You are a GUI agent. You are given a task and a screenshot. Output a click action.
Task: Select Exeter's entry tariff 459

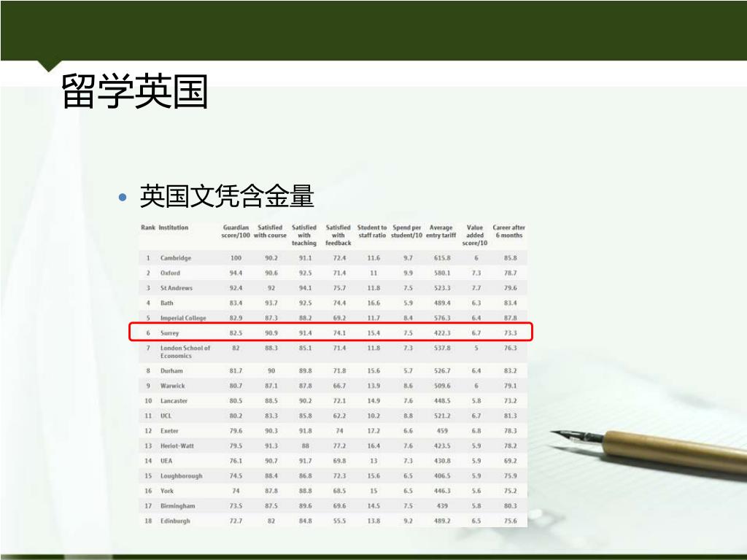pos(442,431)
